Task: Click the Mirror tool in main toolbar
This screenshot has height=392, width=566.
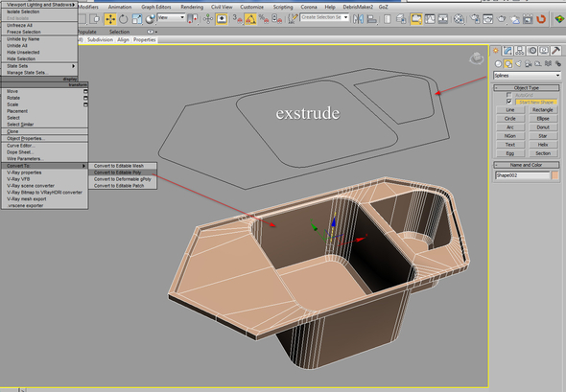Action: click(x=358, y=19)
